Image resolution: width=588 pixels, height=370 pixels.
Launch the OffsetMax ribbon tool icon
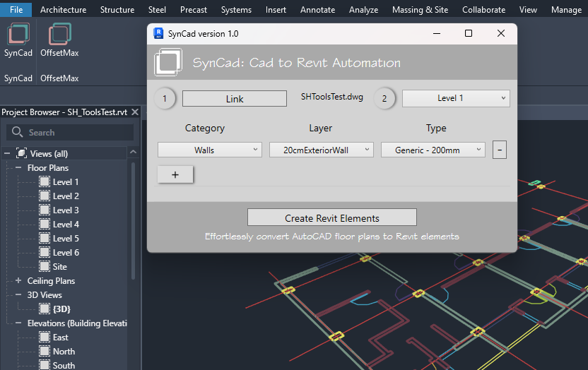coord(59,34)
